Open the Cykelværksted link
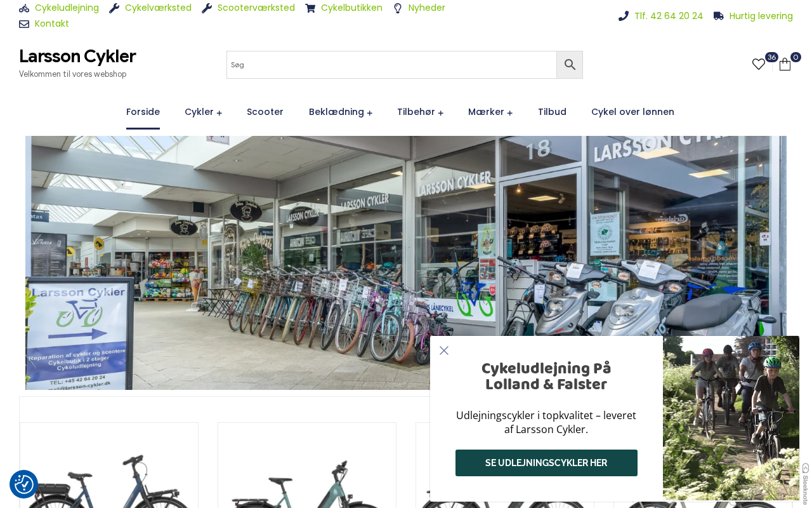The width and height of the screenshot is (812, 508). tap(158, 8)
